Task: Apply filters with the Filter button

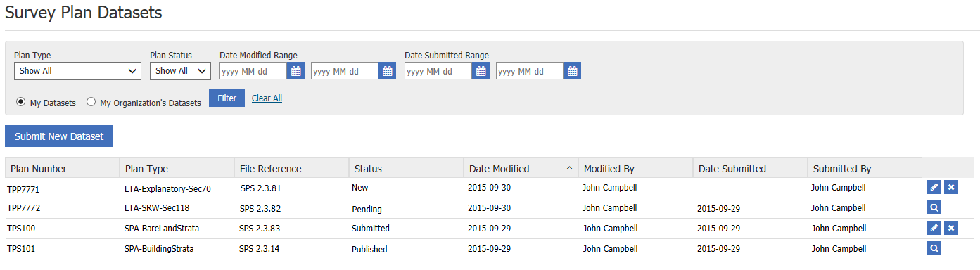Action: click(x=227, y=98)
